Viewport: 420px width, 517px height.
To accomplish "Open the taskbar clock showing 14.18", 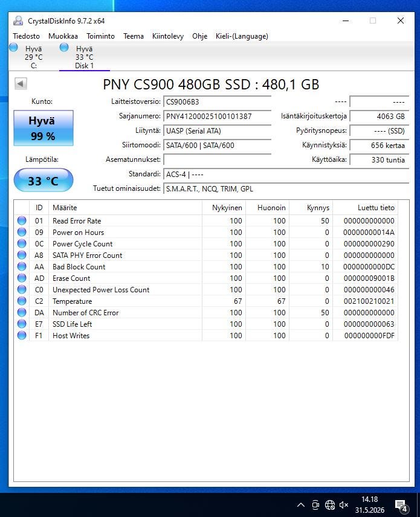I will click(x=369, y=504).
